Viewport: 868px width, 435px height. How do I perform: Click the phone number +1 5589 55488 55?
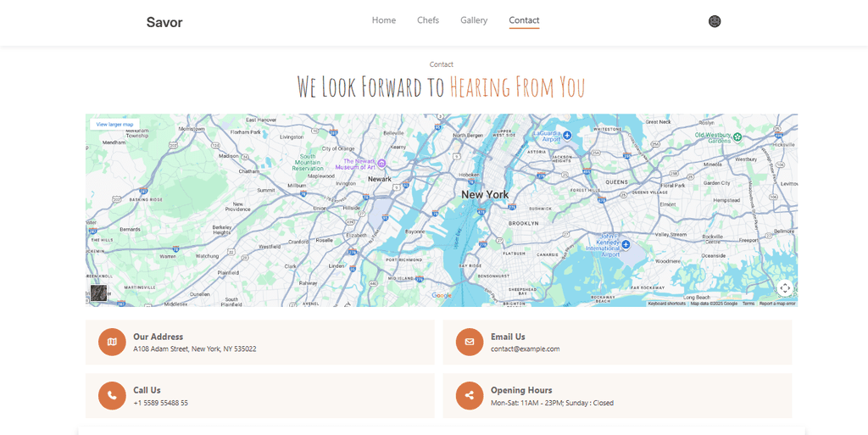[x=160, y=403]
